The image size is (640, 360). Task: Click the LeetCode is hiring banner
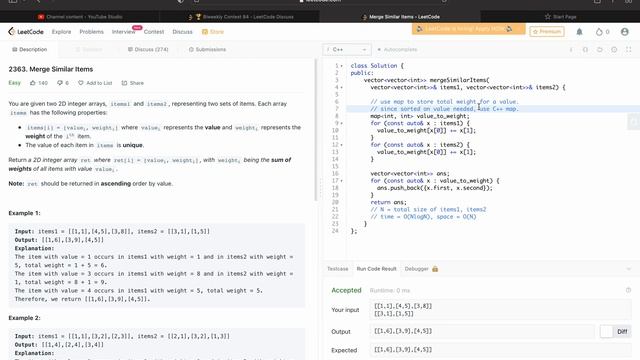pos(468,29)
